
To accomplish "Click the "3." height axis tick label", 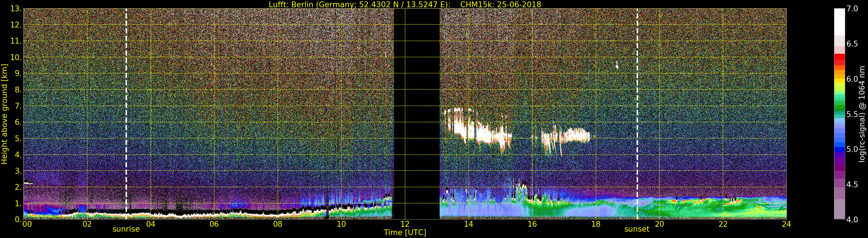I will click(x=19, y=171).
